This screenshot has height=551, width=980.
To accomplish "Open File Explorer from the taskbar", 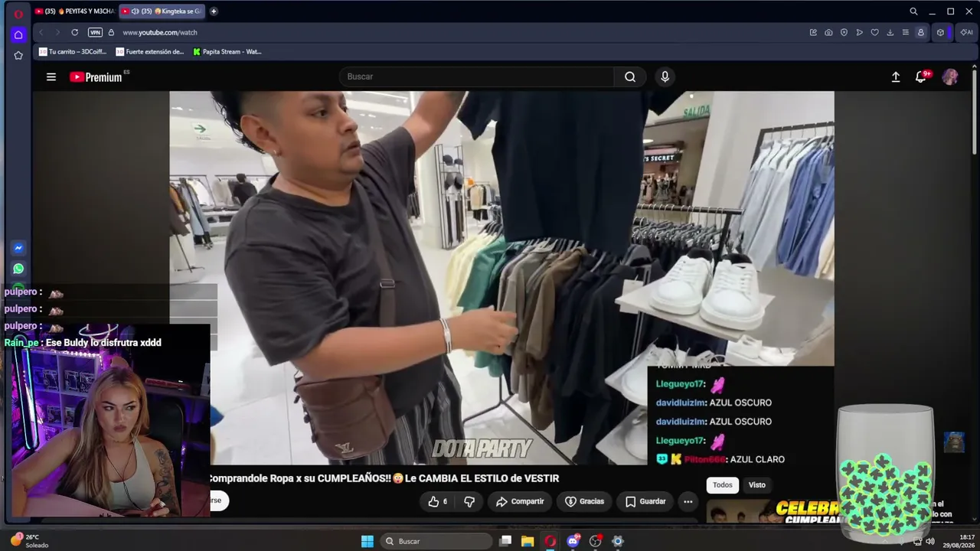I will coord(528,541).
